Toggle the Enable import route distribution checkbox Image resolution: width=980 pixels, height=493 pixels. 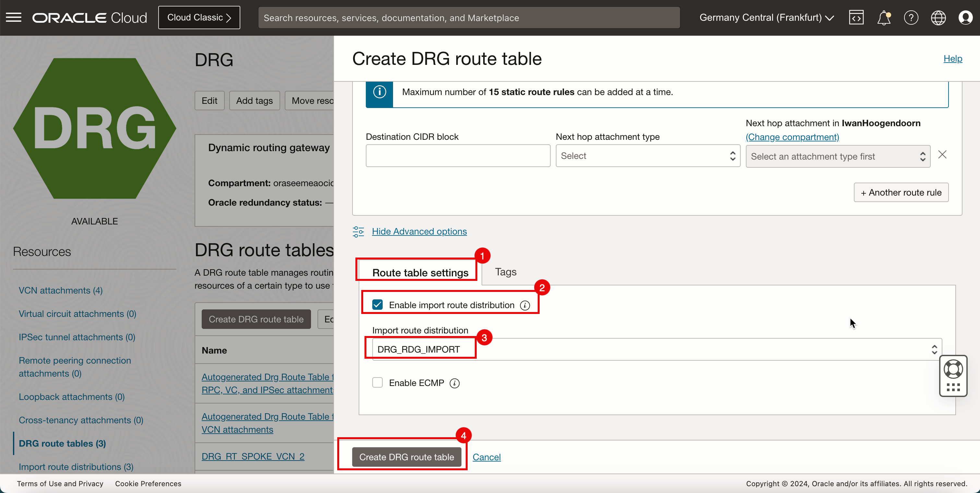376,304
